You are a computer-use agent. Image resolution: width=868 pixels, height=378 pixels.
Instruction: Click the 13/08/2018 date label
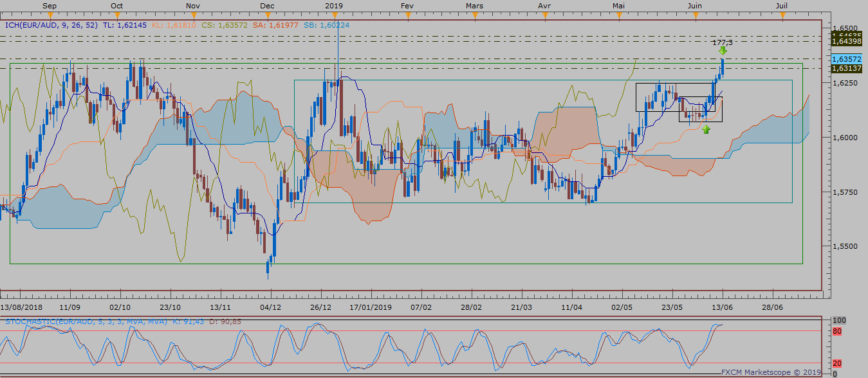[x=21, y=307]
